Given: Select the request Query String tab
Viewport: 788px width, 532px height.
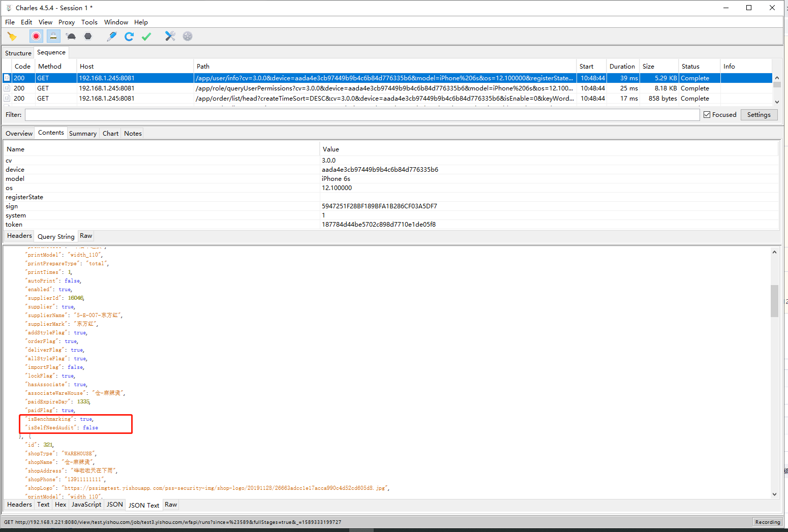Looking at the screenshot, I should pyautogui.click(x=56, y=236).
